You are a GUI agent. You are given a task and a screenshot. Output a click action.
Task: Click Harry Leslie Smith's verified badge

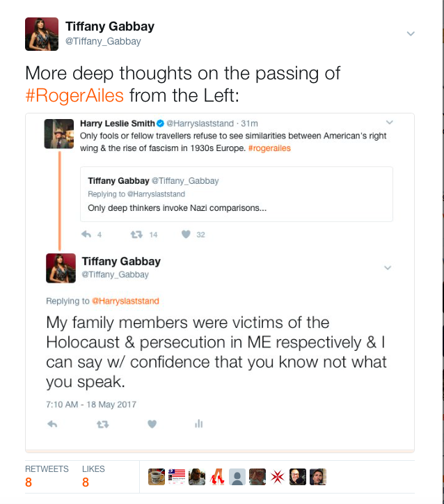(x=160, y=123)
